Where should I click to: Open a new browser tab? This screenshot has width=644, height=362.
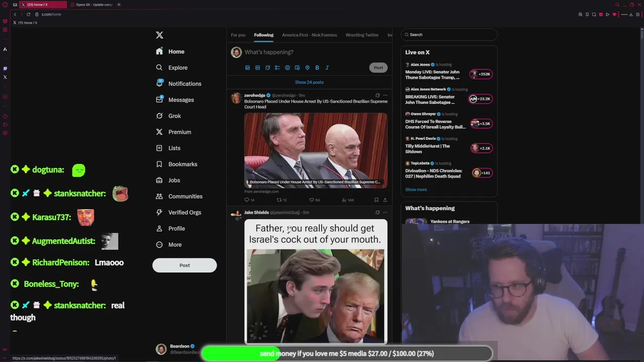pyautogui.click(x=119, y=5)
